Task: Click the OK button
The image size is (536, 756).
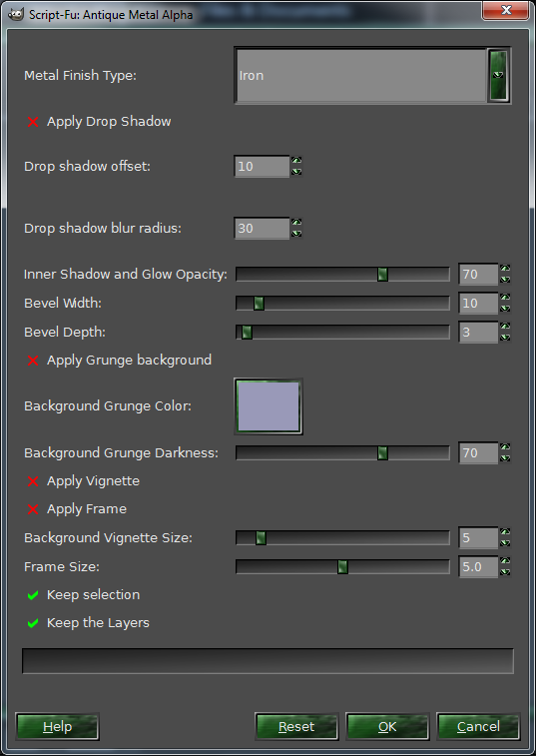Action: 387,727
